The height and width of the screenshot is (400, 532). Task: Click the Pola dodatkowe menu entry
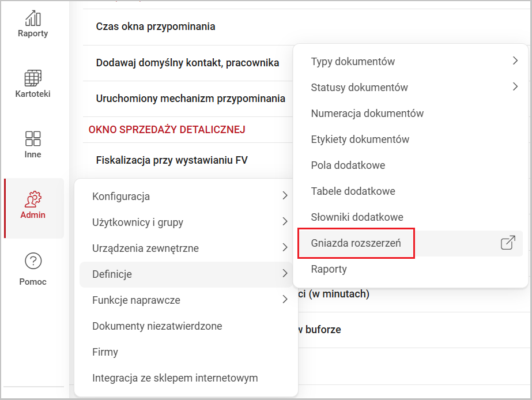pos(348,165)
